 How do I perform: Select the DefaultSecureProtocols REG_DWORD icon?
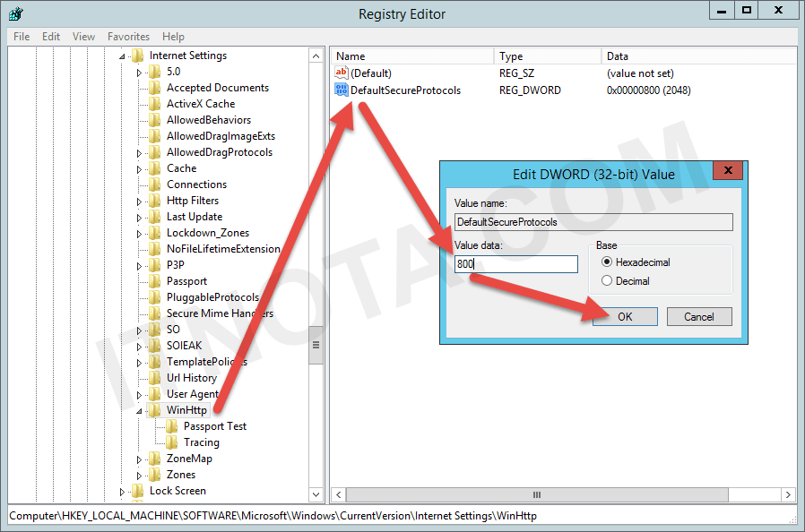click(341, 90)
